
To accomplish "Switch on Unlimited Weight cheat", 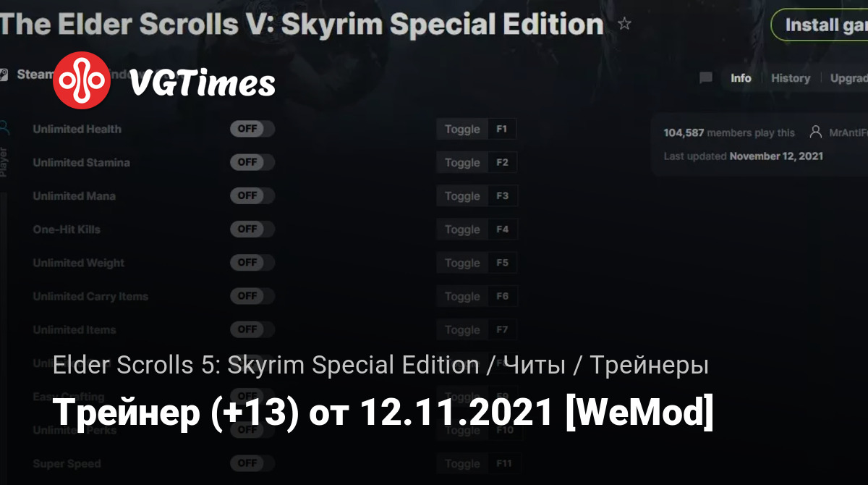I will [x=252, y=262].
